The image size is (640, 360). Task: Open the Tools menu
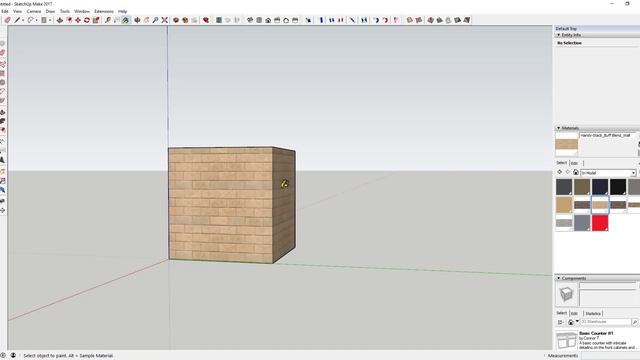65,11
